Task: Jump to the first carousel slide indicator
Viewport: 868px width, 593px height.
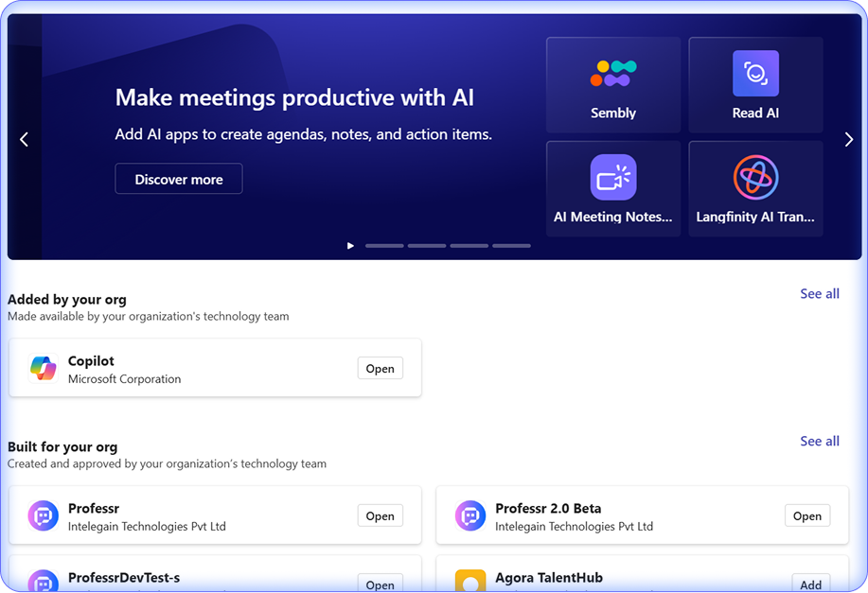Action: coord(384,246)
